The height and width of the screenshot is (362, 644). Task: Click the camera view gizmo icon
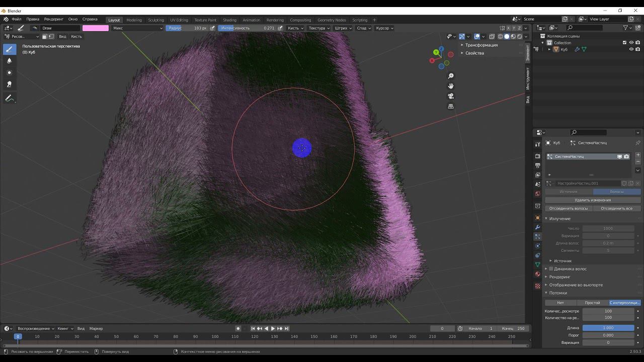[x=451, y=96]
